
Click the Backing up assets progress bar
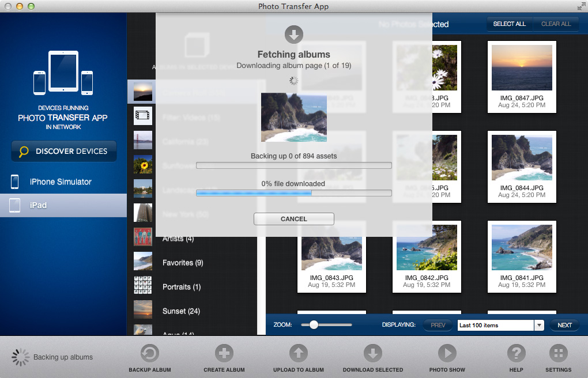(x=293, y=165)
